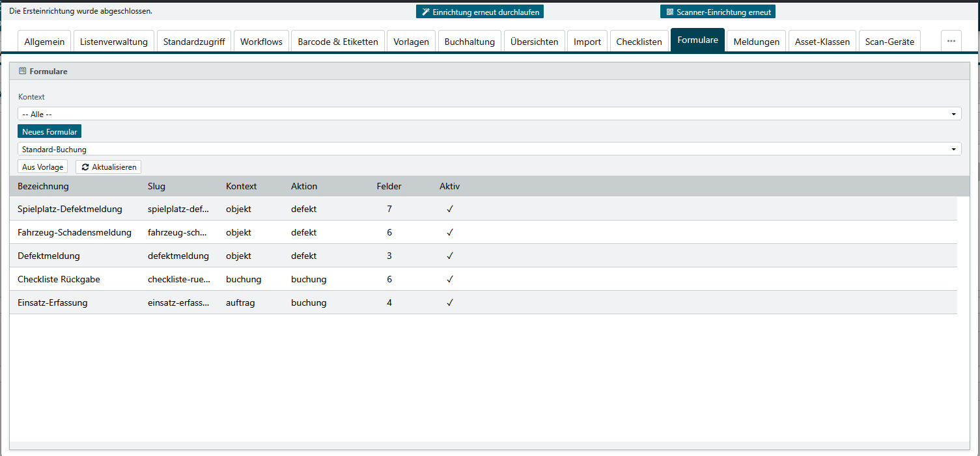The height and width of the screenshot is (456, 980).
Task: Click the Neues Formular button
Action: [x=49, y=131]
